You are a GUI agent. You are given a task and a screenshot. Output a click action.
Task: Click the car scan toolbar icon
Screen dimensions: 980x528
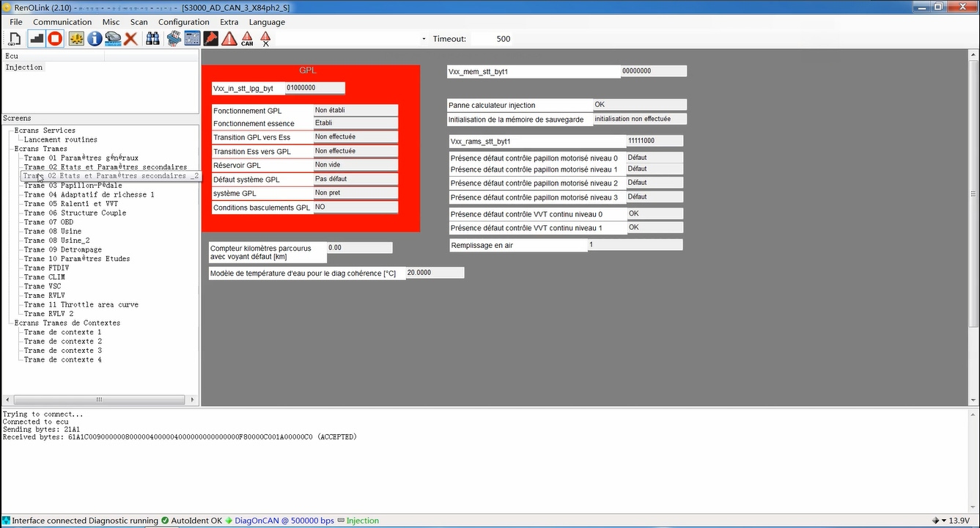[x=113, y=39]
